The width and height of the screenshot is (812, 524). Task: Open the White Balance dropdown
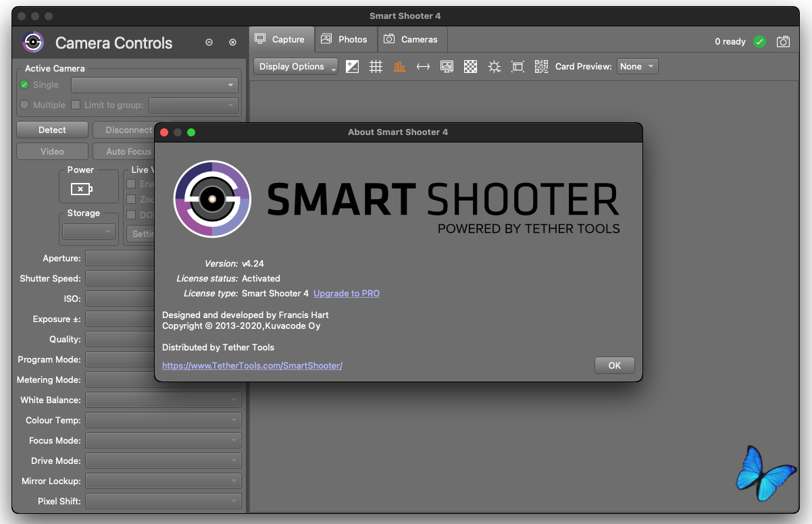[x=163, y=400]
